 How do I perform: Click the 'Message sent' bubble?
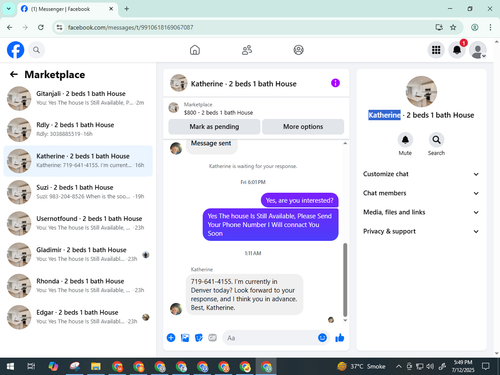(211, 146)
